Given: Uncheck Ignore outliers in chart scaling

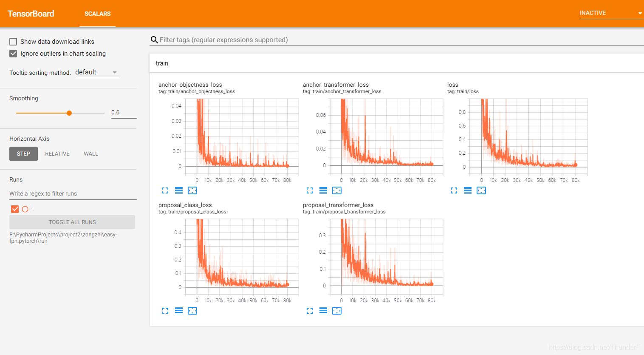Looking at the screenshot, I should click(x=13, y=54).
